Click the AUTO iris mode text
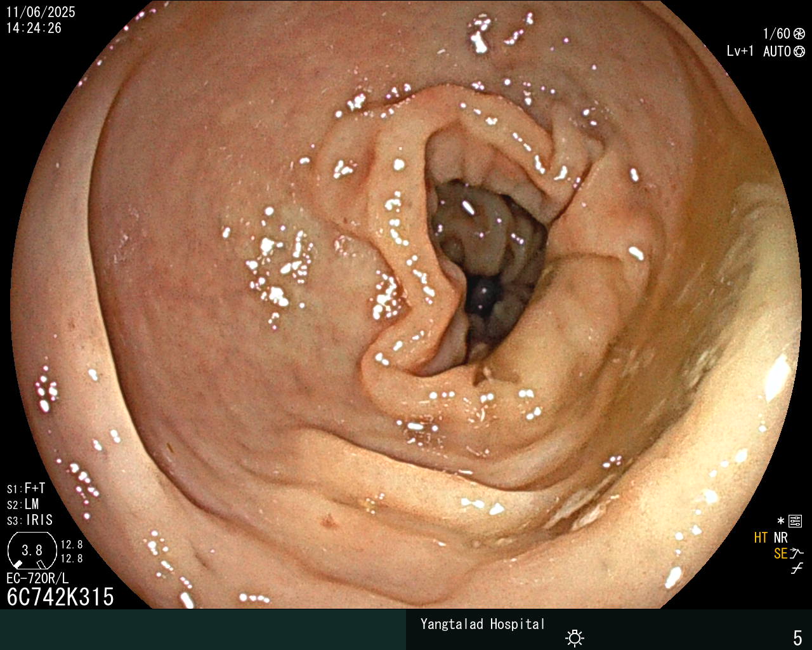 pyautogui.click(x=777, y=51)
